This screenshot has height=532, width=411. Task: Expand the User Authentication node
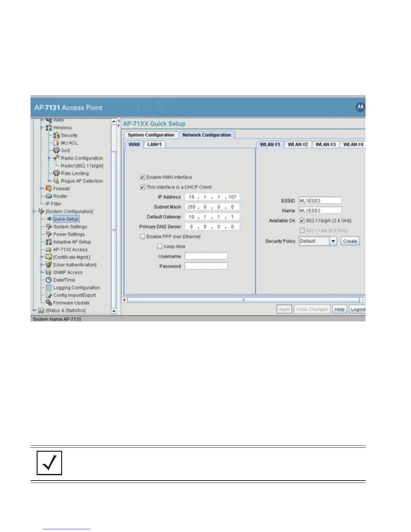41,265
